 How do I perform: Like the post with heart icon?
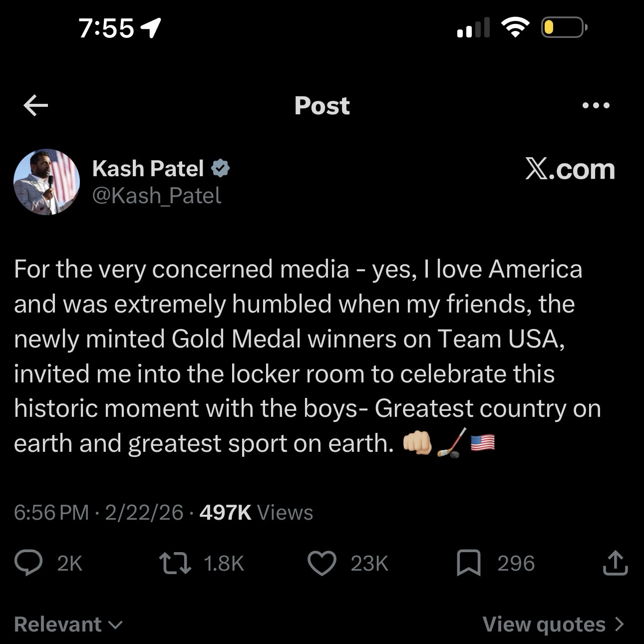322,563
